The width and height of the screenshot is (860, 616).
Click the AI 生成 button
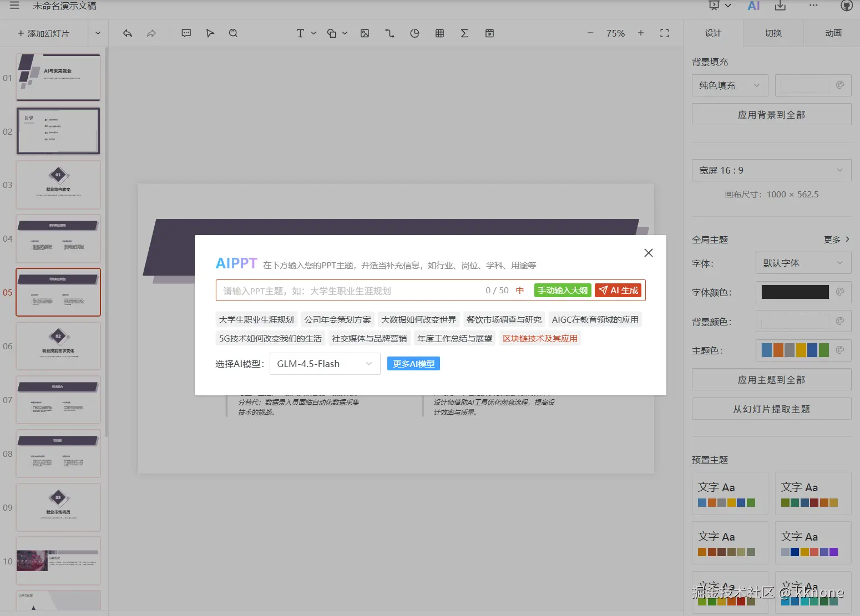(x=618, y=290)
